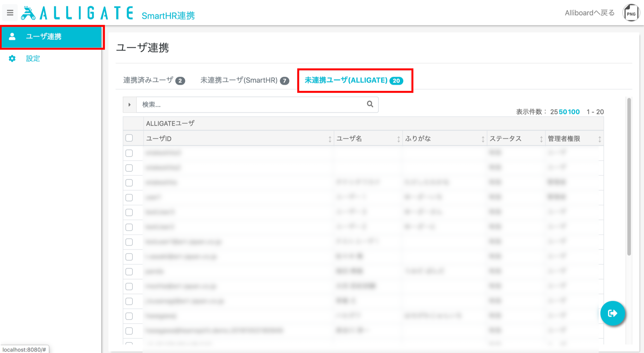Click the SmartHR連携 title text
The width and height of the screenshot is (644, 353).
pyautogui.click(x=168, y=15)
